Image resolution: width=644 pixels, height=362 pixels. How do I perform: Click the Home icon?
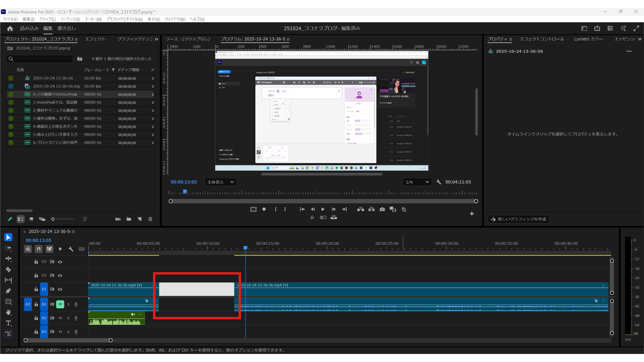coord(10,28)
